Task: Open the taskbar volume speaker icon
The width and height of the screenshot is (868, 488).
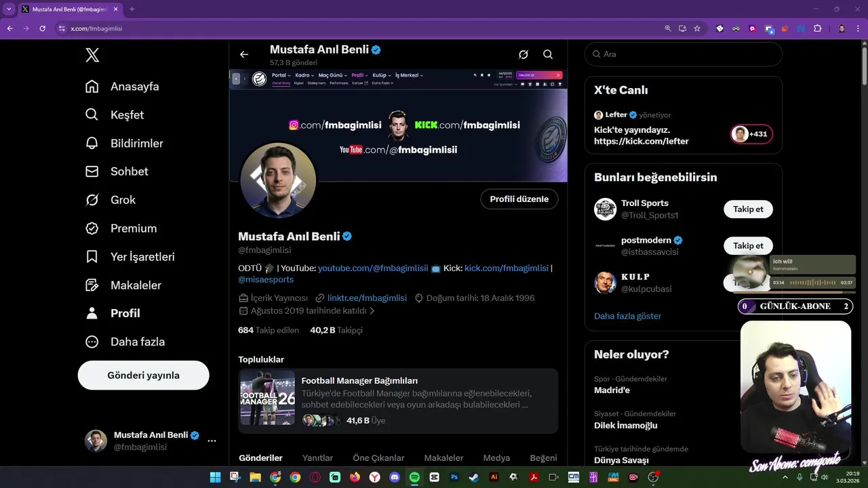Action: point(825,477)
